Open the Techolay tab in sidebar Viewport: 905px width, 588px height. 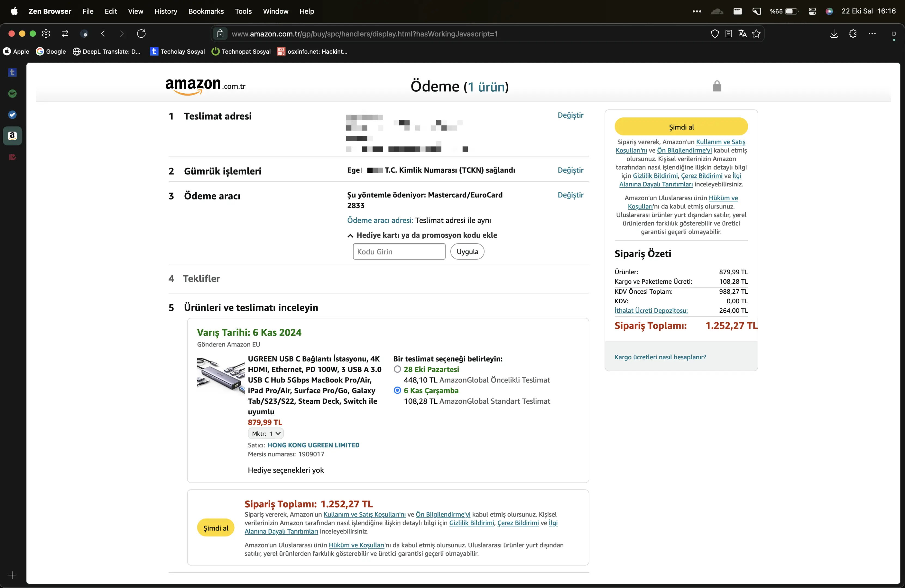(x=13, y=73)
